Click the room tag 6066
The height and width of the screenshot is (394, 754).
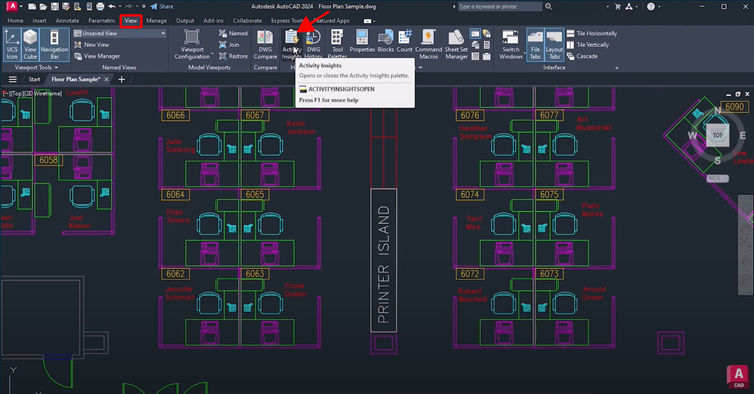(176, 115)
